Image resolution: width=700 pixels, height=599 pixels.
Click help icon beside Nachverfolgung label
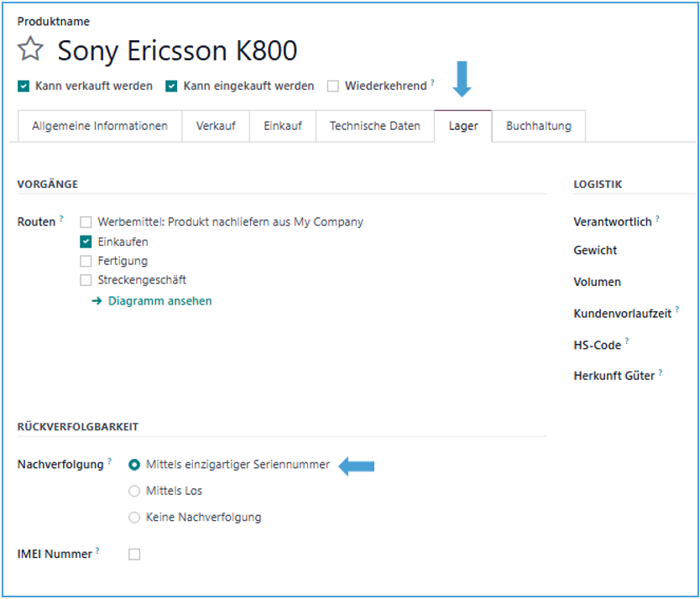[x=108, y=461]
